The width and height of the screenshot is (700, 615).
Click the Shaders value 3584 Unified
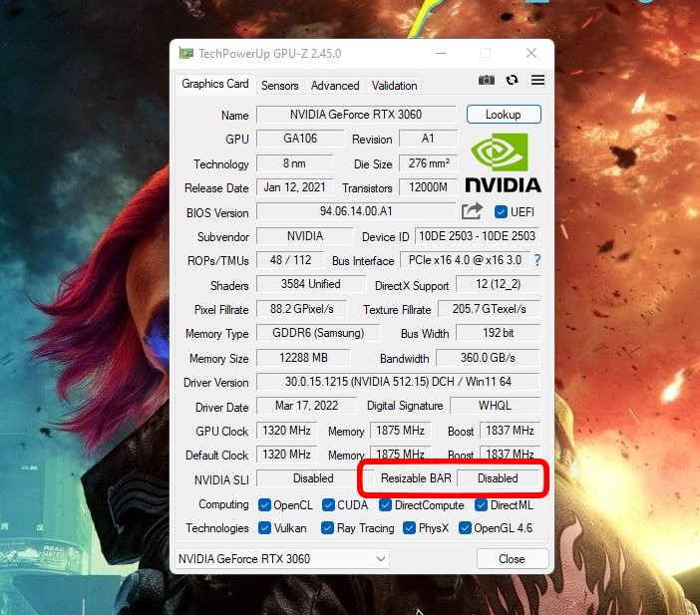click(x=311, y=284)
